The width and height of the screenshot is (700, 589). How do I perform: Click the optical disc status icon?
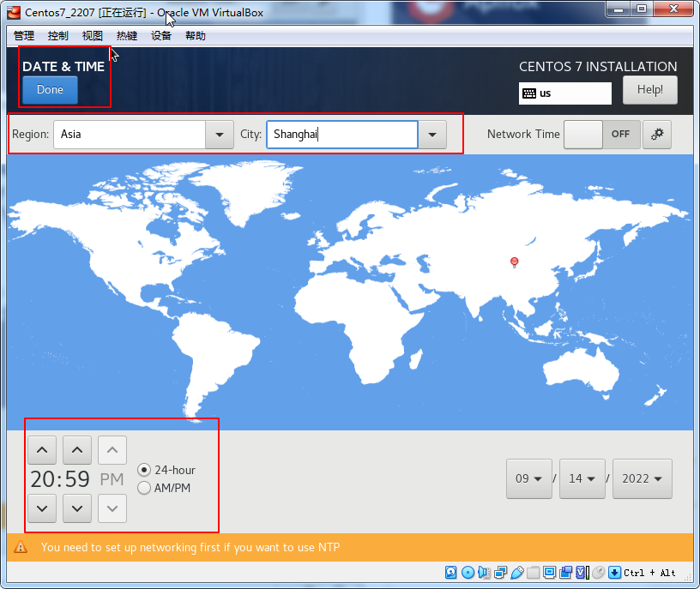coord(468,573)
